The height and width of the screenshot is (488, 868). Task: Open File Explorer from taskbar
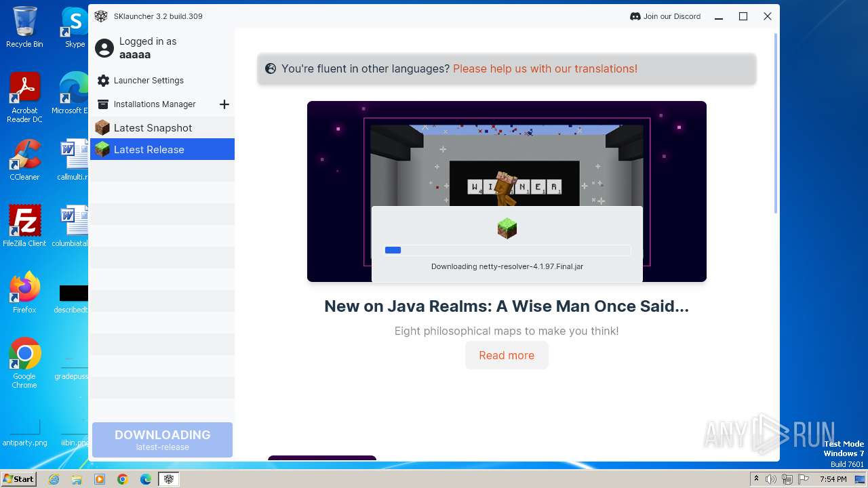tap(77, 479)
